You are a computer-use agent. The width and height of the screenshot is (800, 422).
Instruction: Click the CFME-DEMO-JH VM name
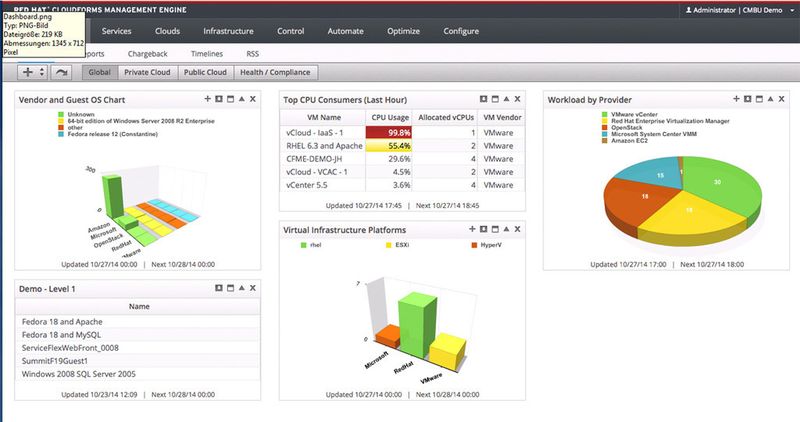click(x=314, y=159)
